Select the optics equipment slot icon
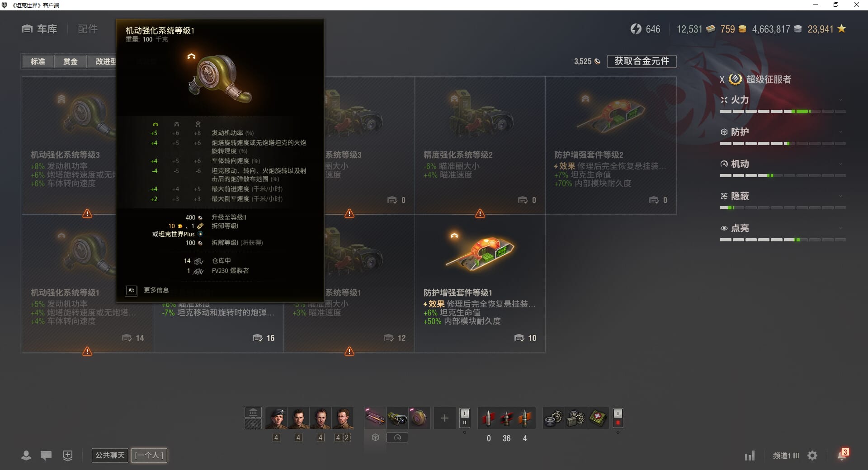This screenshot has height=470, width=868. [x=397, y=418]
